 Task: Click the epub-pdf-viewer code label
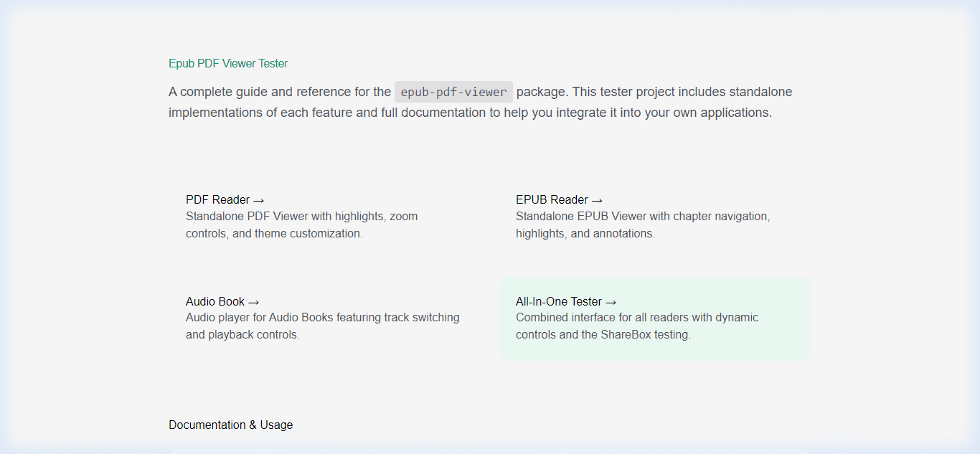(453, 92)
